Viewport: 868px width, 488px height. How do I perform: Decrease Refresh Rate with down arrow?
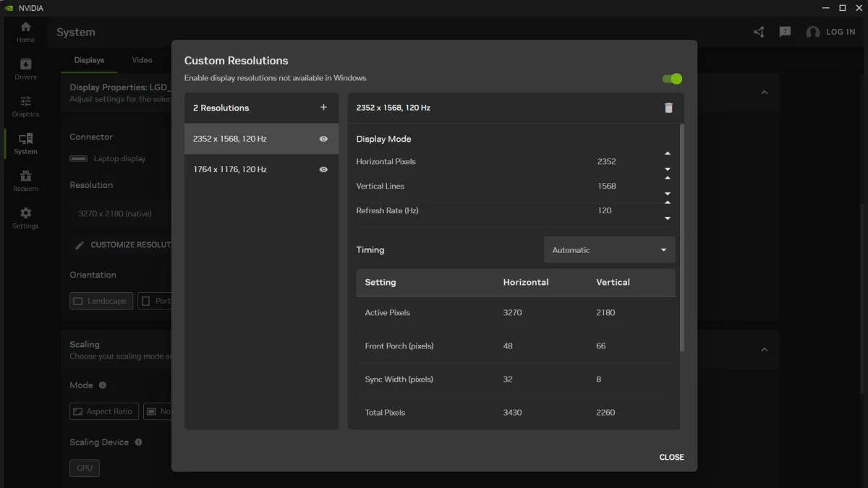pyautogui.click(x=668, y=218)
